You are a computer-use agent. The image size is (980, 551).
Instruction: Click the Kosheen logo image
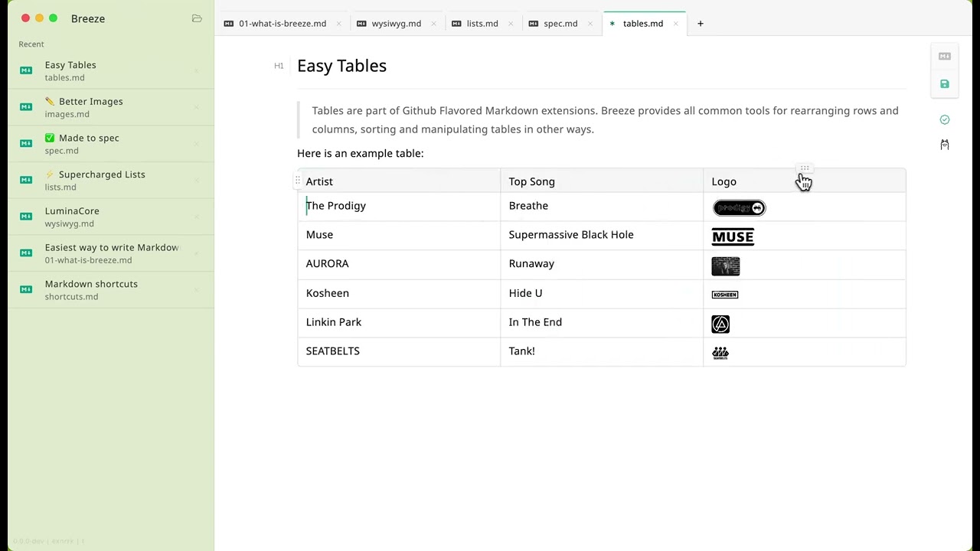click(725, 295)
